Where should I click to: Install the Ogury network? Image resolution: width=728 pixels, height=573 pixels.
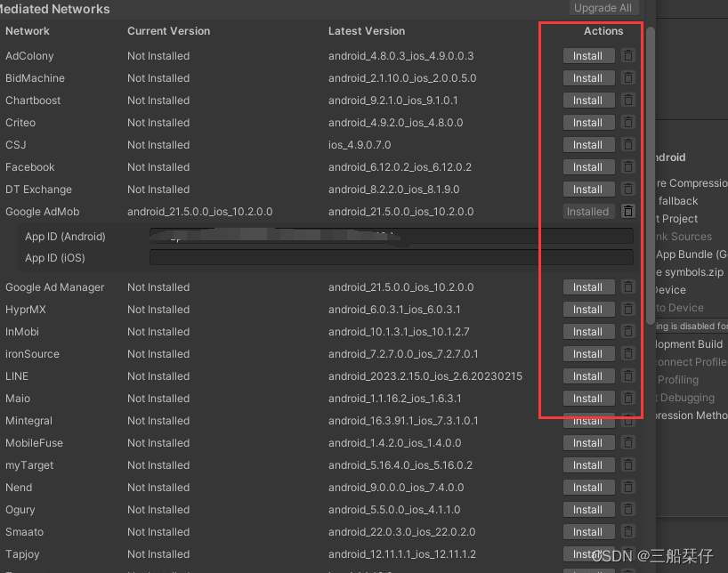(588, 510)
